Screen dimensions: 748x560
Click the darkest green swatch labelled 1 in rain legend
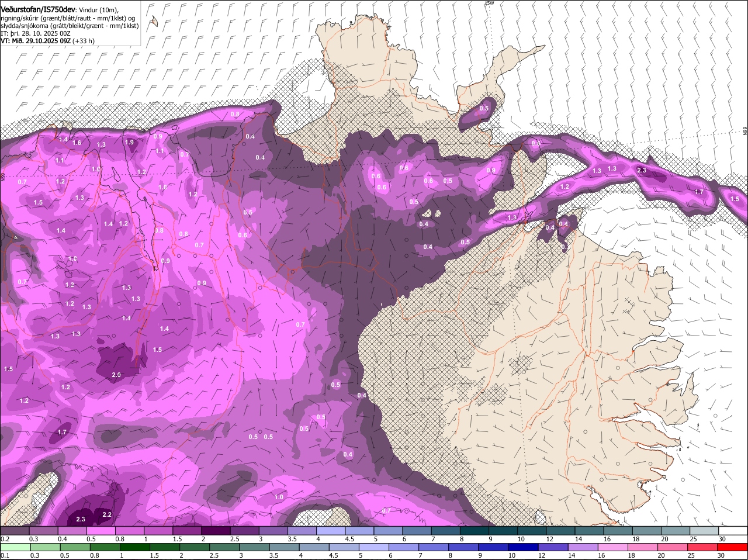click(135, 547)
